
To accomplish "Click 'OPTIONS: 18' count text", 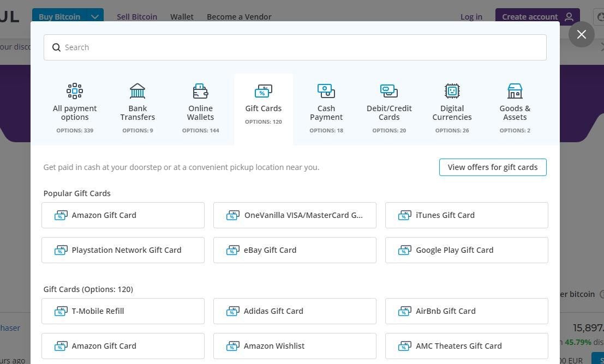I will tap(326, 130).
